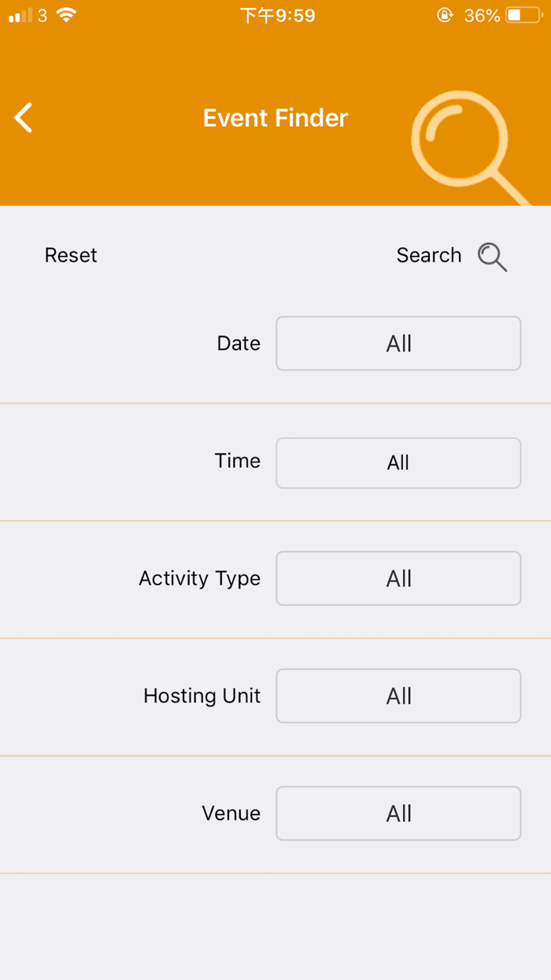Tap the Hosting Unit label
Viewport: 551px width, 980px height.
[202, 696]
